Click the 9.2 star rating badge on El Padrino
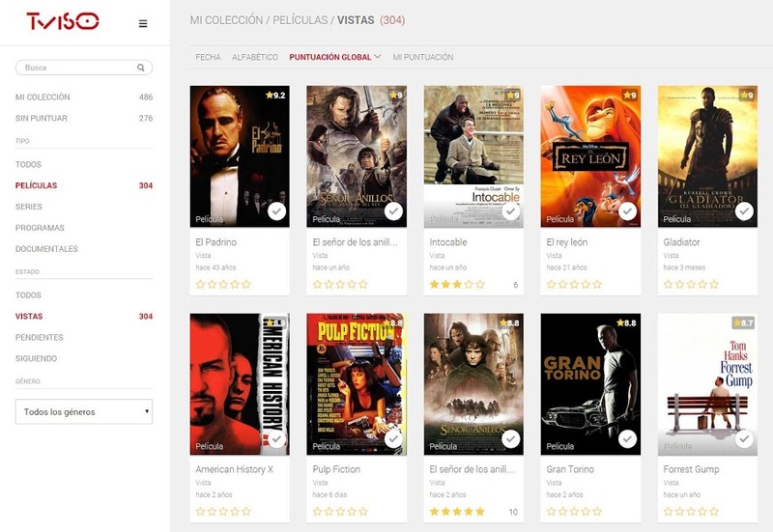Screen dimensions: 773x532 [275, 95]
